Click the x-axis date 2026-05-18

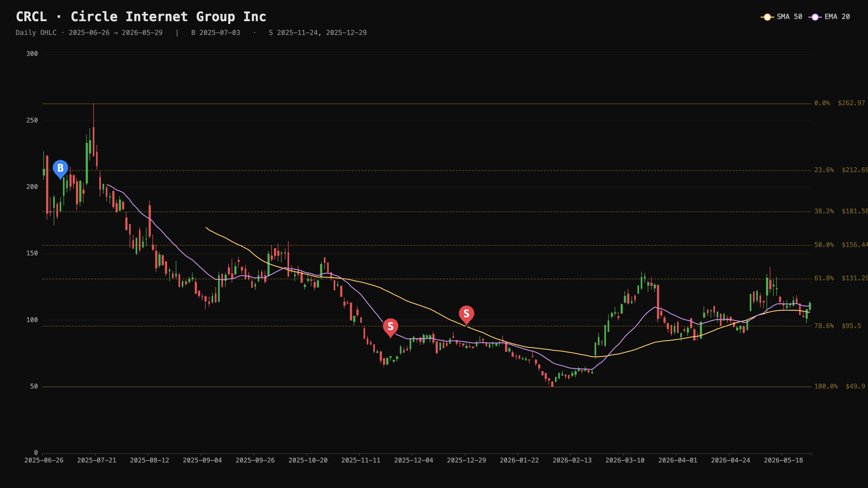783,460
